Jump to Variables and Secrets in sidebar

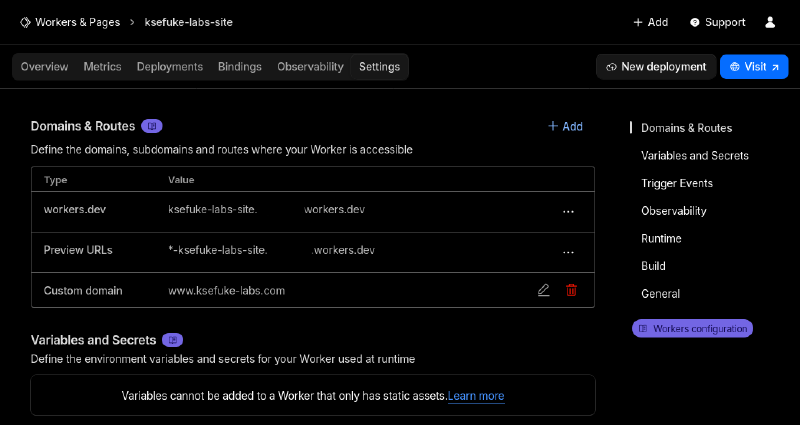click(x=695, y=156)
